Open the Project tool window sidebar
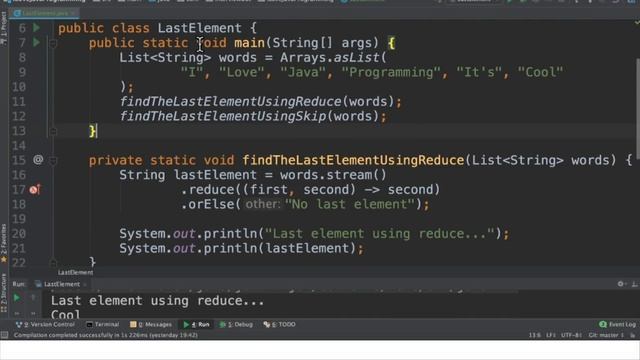The image size is (640, 360). tap(4, 29)
